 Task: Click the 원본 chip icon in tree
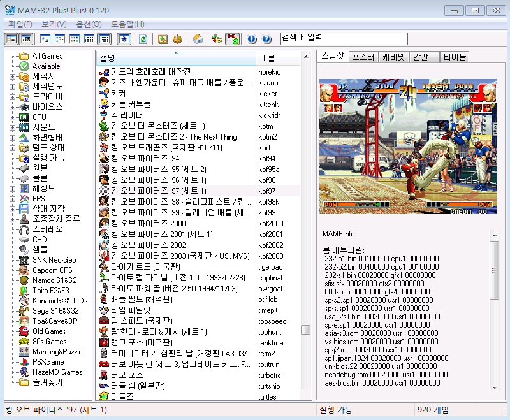[x=24, y=168]
